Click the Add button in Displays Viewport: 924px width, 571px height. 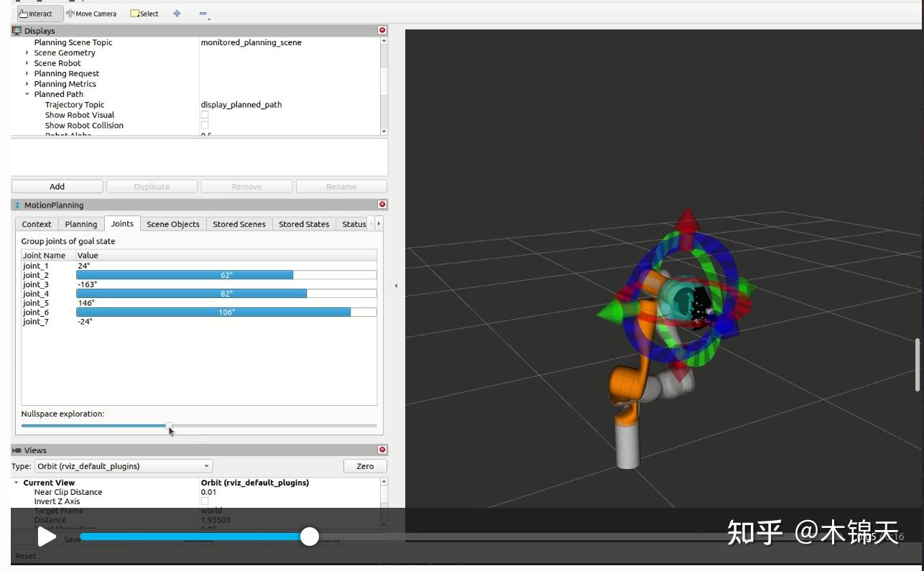click(57, 186)
